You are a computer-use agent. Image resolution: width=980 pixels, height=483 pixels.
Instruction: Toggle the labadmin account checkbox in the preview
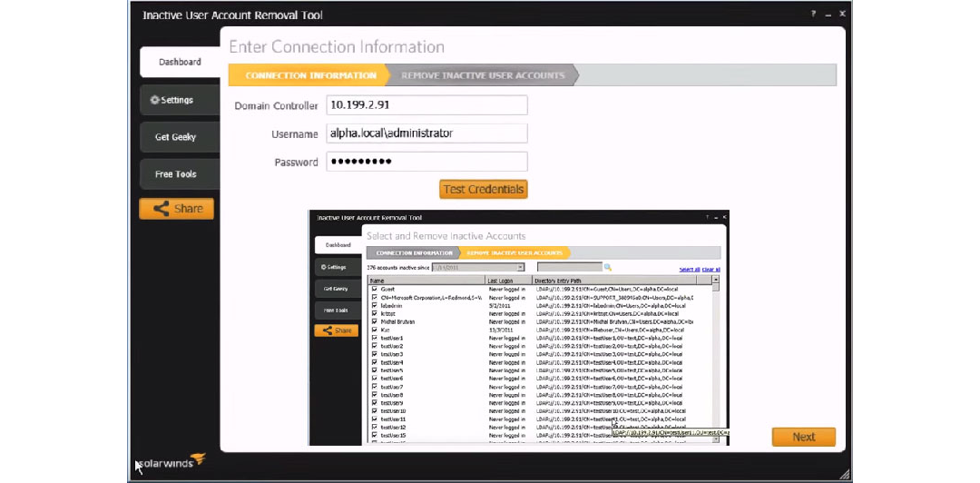[x=375, y=305]
